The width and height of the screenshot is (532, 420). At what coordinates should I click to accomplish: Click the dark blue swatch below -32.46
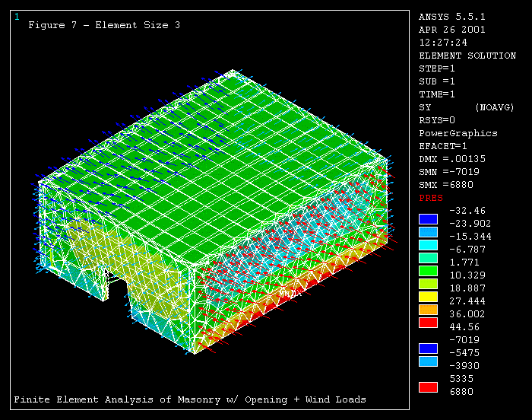point(429,218)
